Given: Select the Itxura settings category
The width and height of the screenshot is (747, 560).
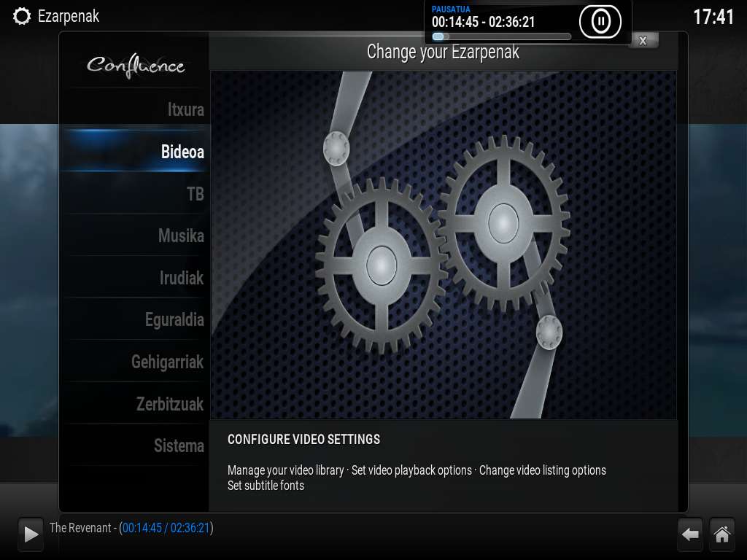Looking at the screenshot, I should click(x=135, y=109).
